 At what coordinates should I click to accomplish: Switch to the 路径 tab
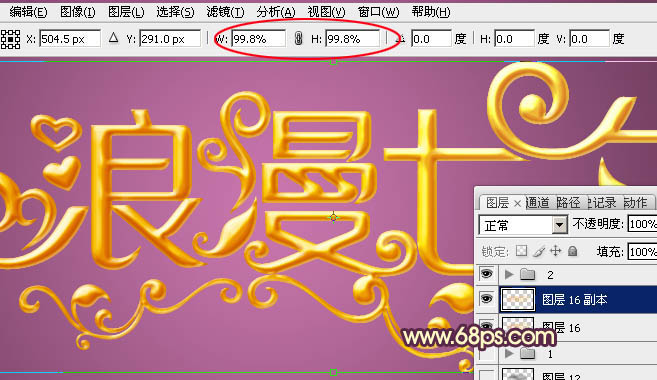[568, 203]
